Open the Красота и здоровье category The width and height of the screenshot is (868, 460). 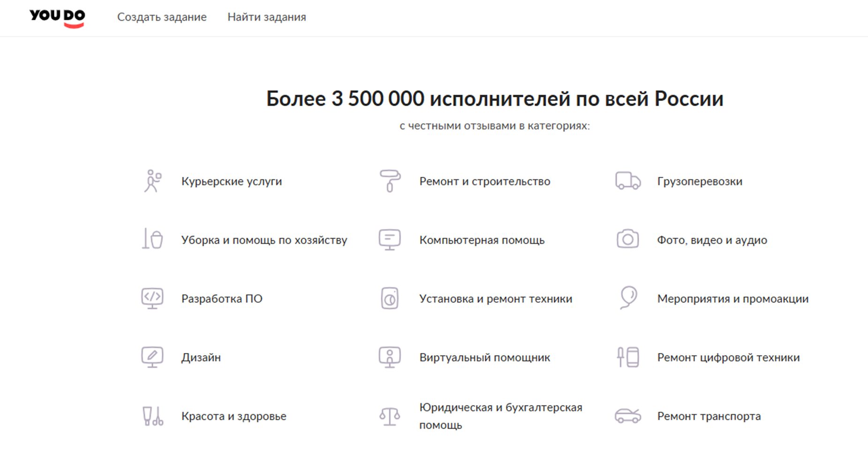point(234,416)
